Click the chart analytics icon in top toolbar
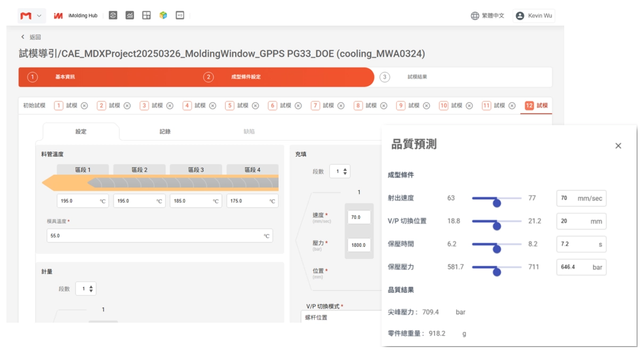The height and width of the screenshot is (353, 644). (129, 15)
